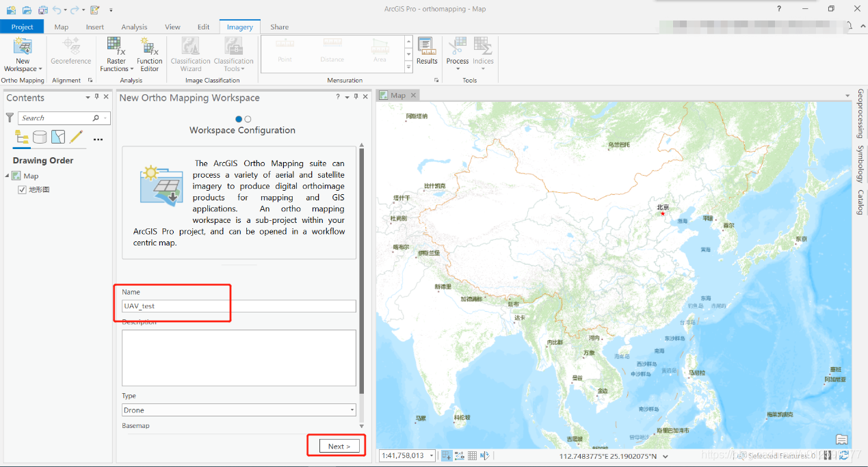
Task: Open the Raster Functions tool
Action: (116, 55)
